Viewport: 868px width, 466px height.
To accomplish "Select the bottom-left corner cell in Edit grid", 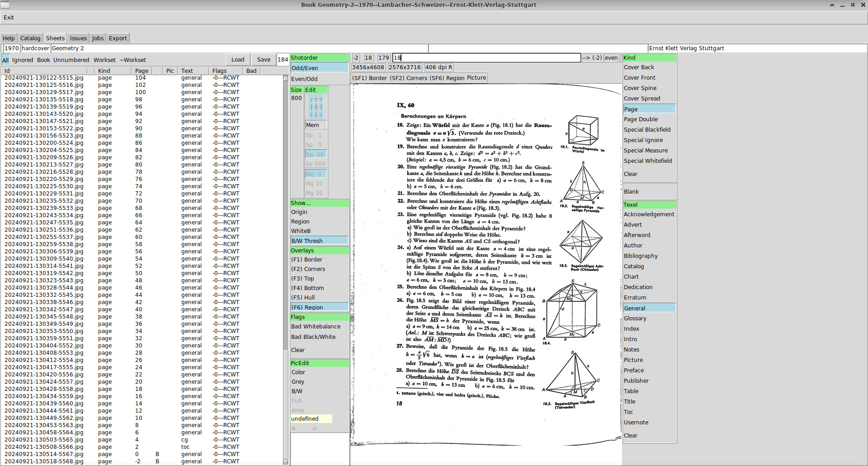I will 311,114.
